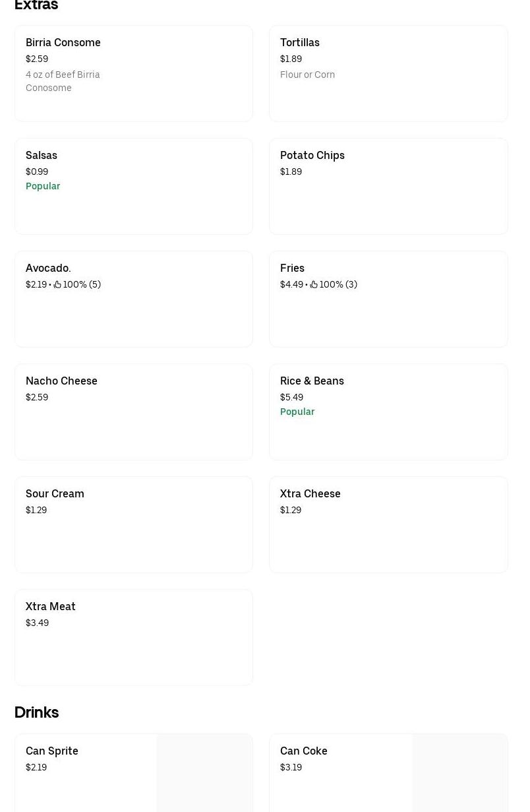Choose the Xtra Cheese item
Screen dimensions: 530x812
tap(388, 524)
